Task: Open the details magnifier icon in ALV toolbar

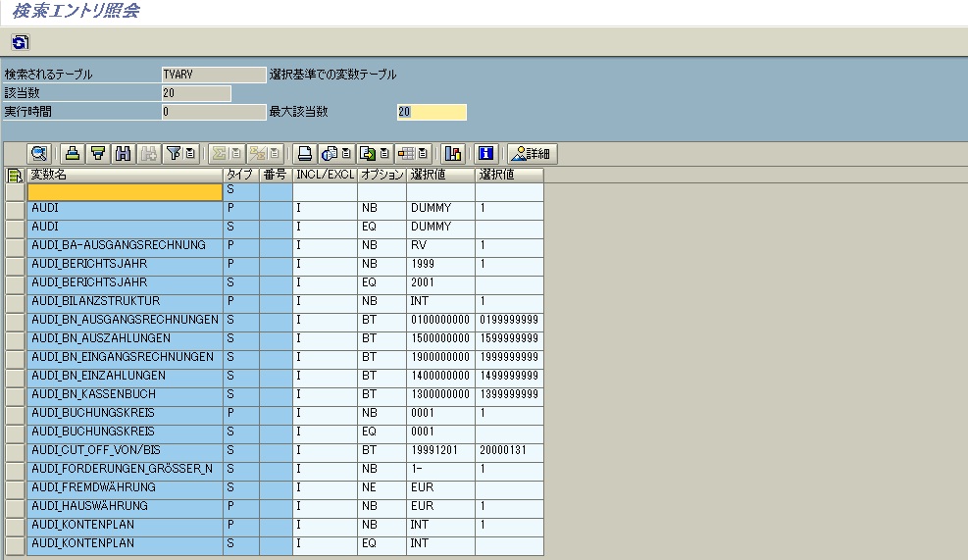Action: (39, 153)
